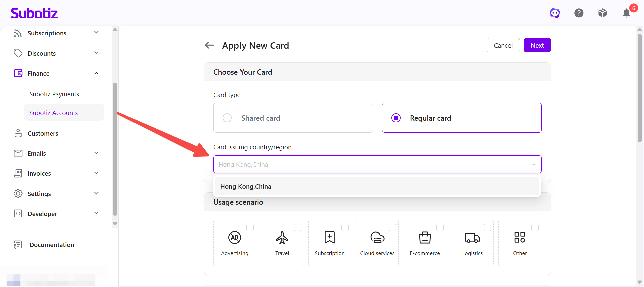Click the Customers person icon
This screenshot has height=287, width=644.
click(x=18, y=133)
